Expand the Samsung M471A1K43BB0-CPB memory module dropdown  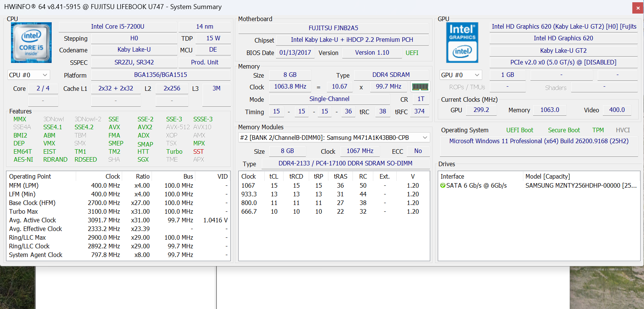pyautogui.click(x=334, y=138)
